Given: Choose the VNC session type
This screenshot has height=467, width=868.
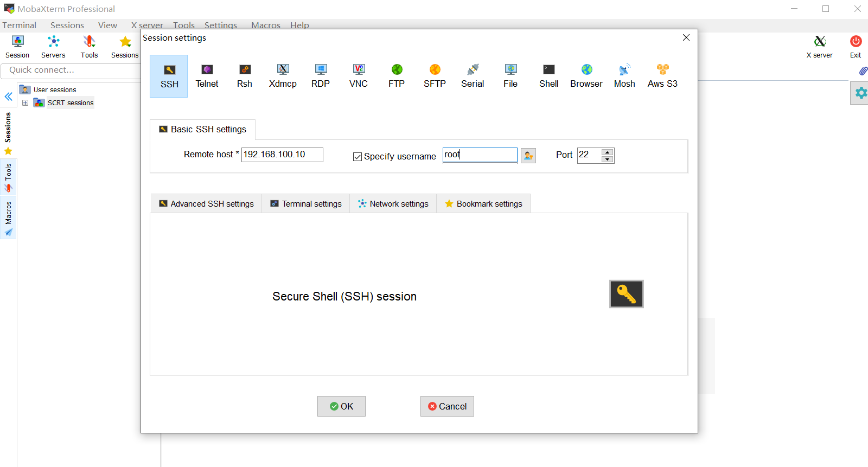Looking at the screenshot, I should point(359,76).
